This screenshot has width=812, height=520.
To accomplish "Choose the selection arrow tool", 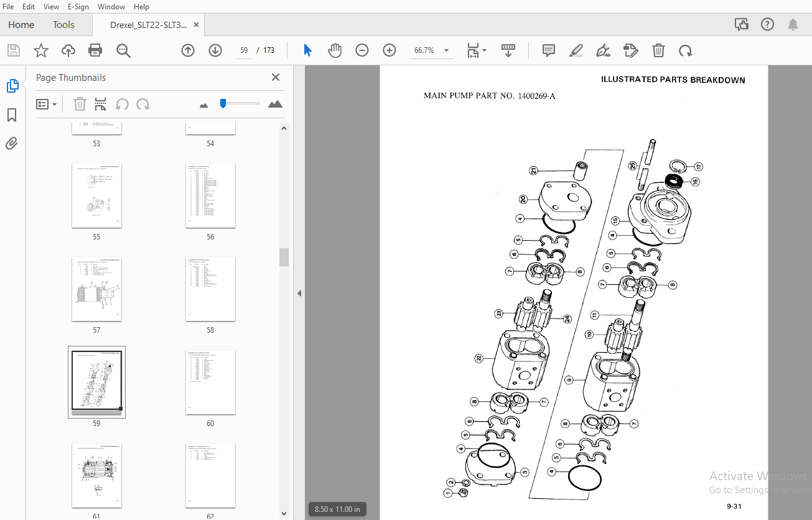I will coord(307,50).
